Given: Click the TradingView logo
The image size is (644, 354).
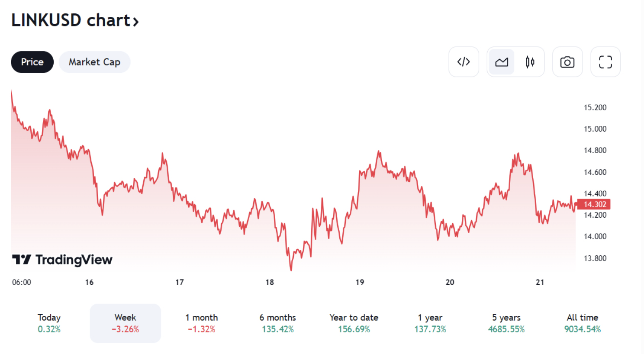Looking at the screenshot, I should click(62, 259).
